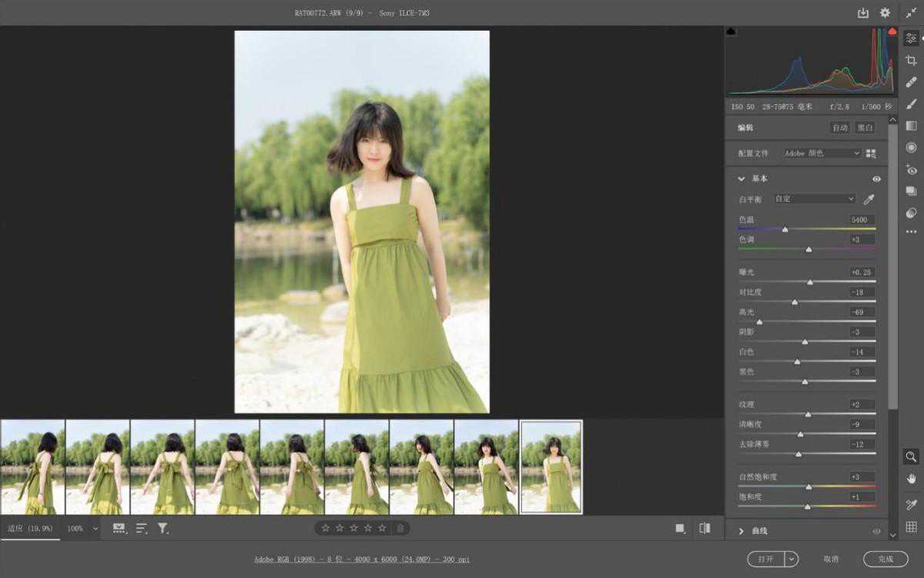Select the Adjustment Brush tool
The width and height of the screenshot is (924, 578).
pos(911,104)
